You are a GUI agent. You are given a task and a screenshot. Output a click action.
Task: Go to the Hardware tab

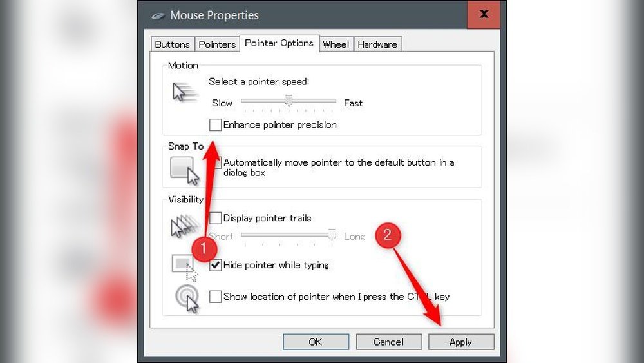[377, 44]
